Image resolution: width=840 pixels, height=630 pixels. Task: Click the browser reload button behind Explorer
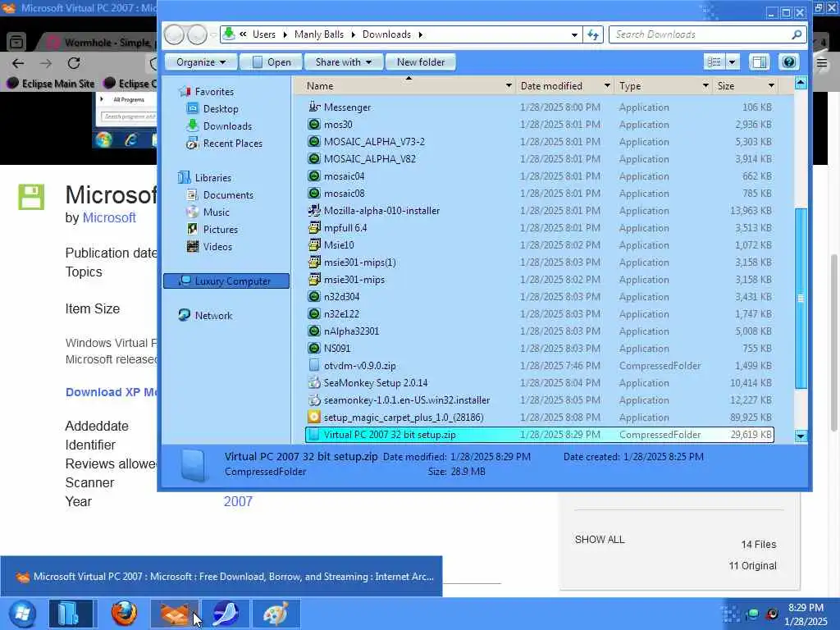74,63
